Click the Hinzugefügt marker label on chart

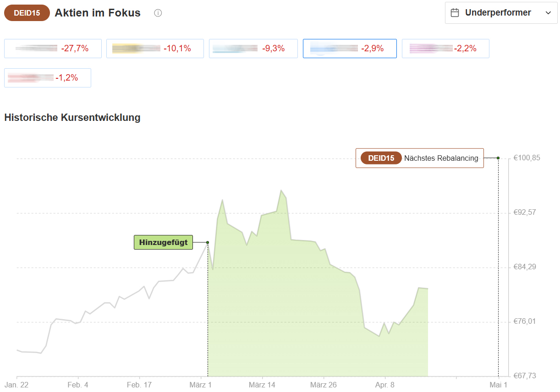tap(164, 242)
